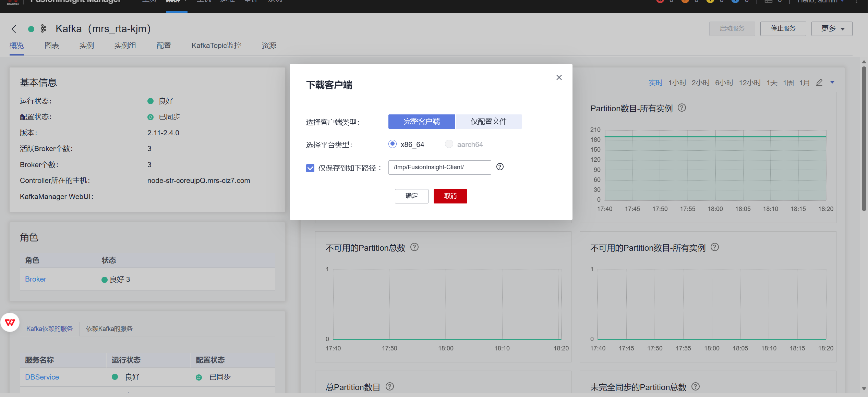Switch to the KafkaTopic监控 tab

tap(216, 45)
